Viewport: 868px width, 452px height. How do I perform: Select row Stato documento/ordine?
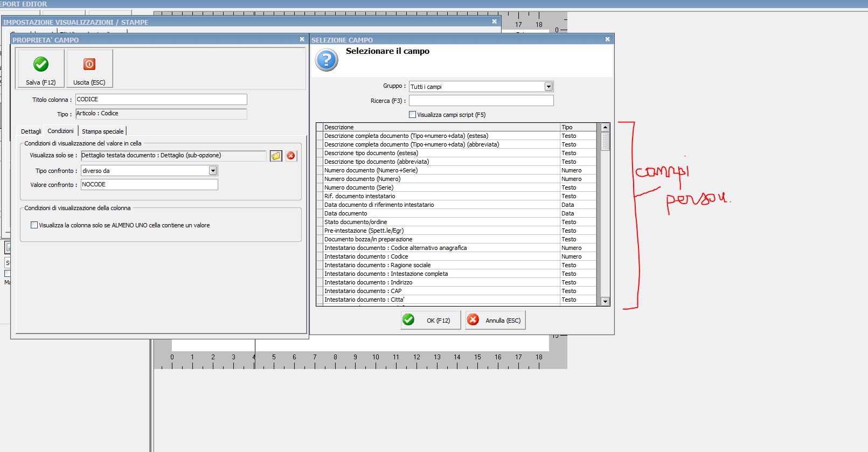[457, 222]
